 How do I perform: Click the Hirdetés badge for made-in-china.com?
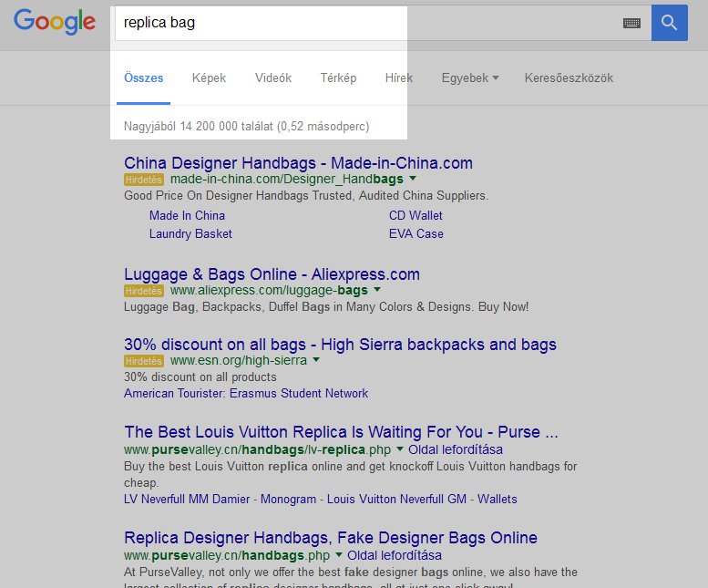pos(144,180)
